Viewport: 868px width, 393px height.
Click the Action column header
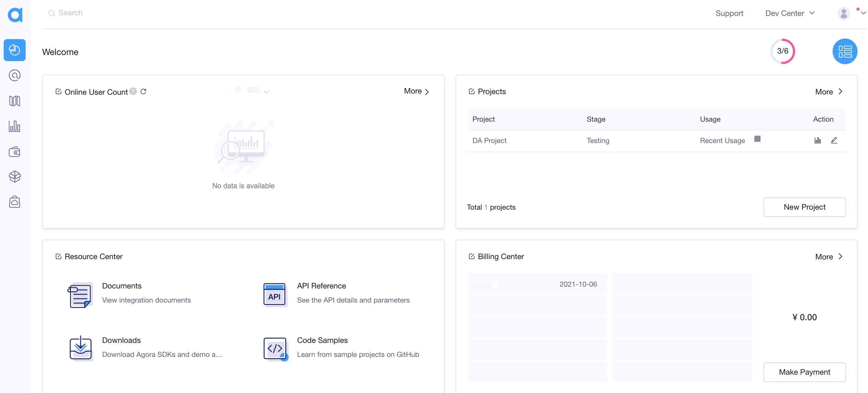pyautogui.click(x=823, y=119)
